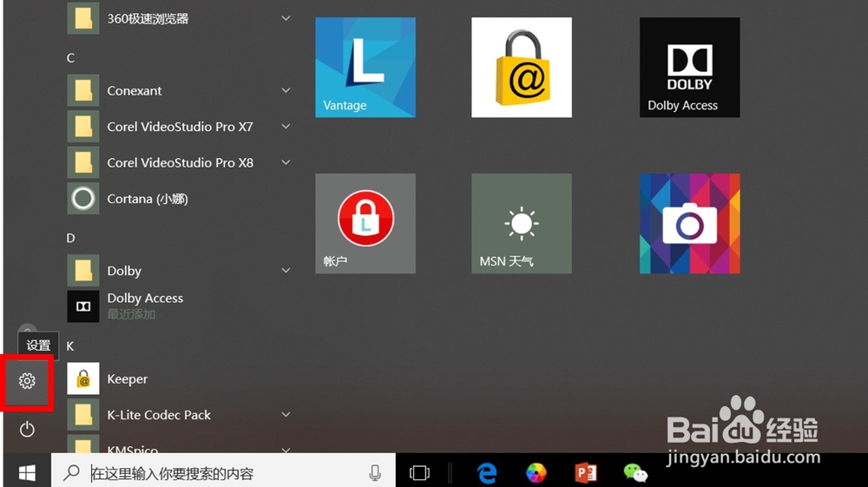
Task: Expand the Dolby folder chevron
Action: point(286,270)
